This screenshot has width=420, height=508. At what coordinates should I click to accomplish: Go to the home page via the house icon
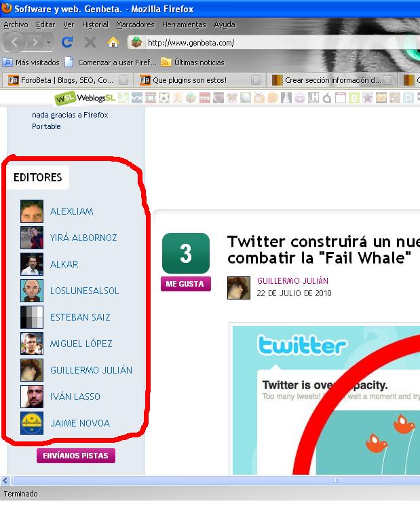tap(113, 42)
